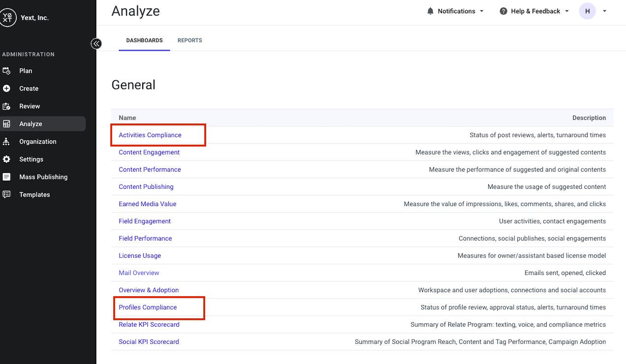Open the Profiles Compliance dashboard
The width and height of the screenshot is (626, 364).
pyautogui.click(x=148, y=307)
